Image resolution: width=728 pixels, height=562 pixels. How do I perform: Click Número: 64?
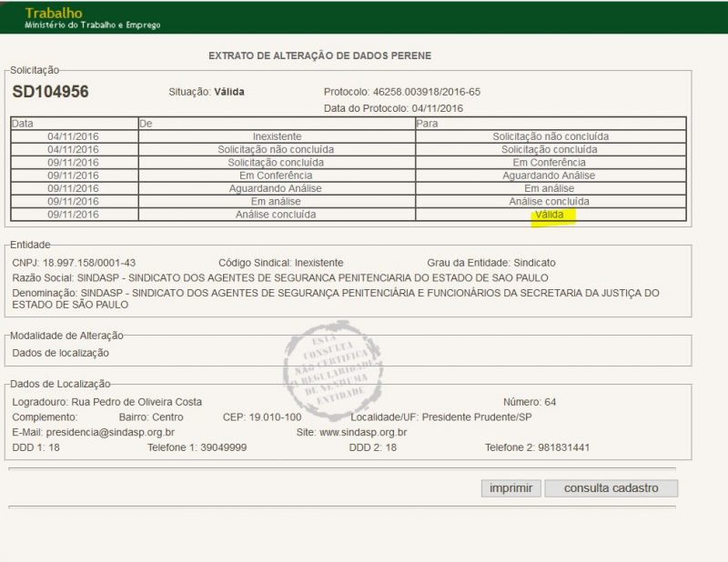[530, 402]
